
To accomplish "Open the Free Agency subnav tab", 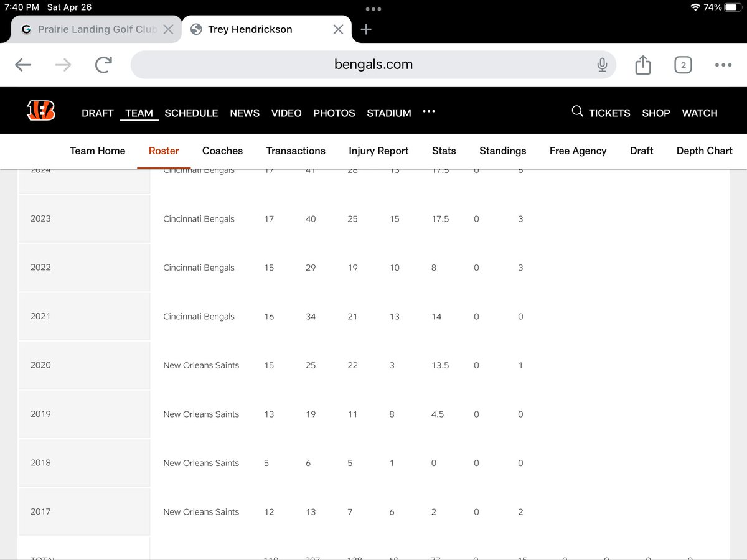I will point(578,151).
